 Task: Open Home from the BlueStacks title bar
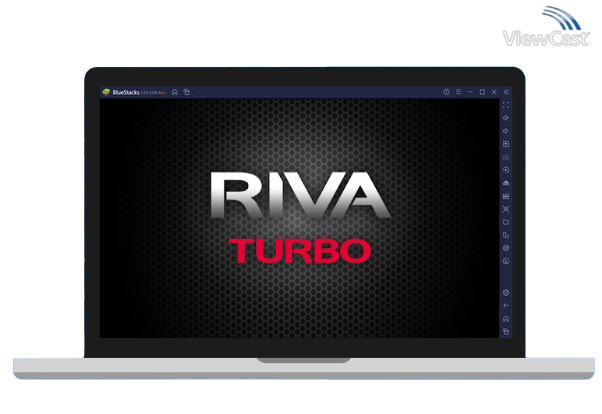(175, 92)
